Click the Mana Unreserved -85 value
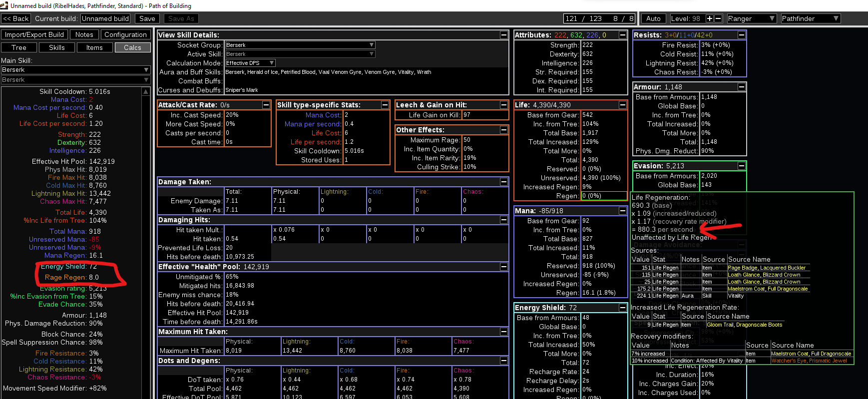Screen dimensions: 868x399 point(595,275)
